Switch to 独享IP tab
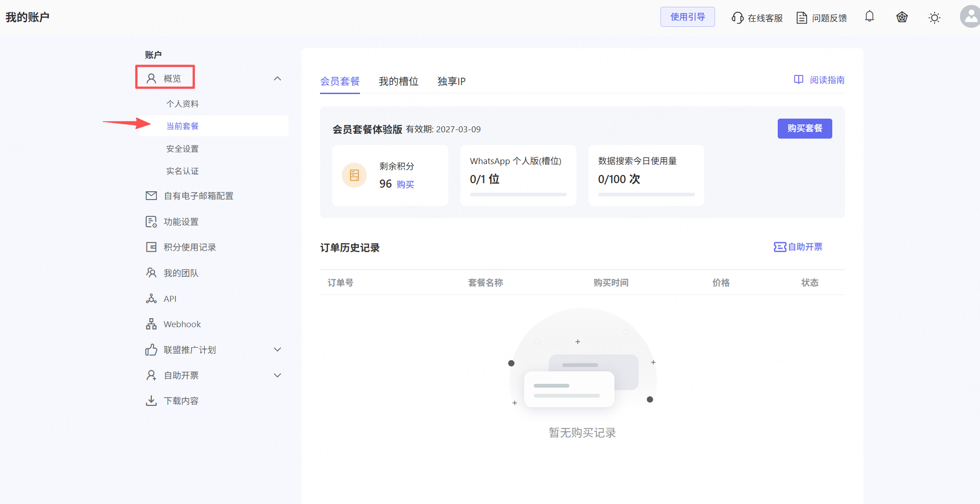 pos(451,81)
